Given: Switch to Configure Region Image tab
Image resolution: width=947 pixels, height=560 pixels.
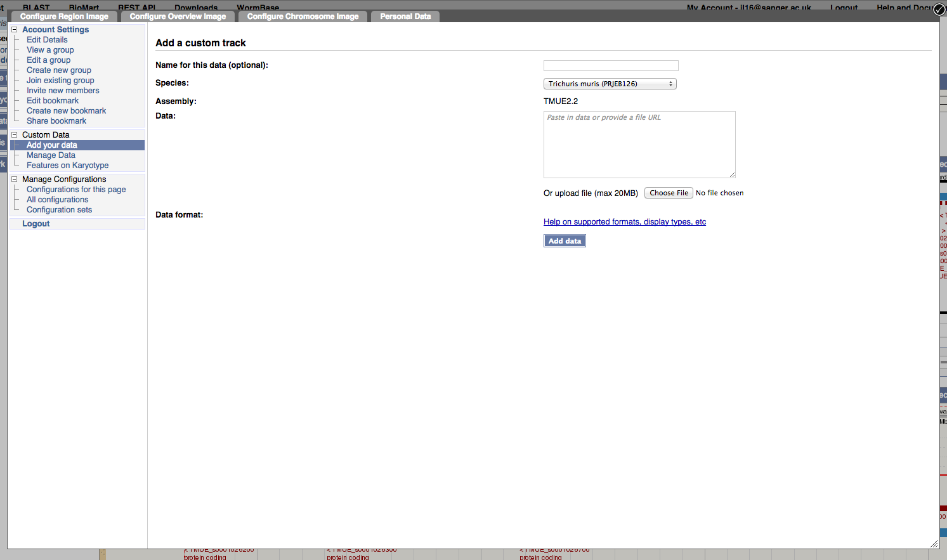Looking at the screenshot, I should point(64,16).
